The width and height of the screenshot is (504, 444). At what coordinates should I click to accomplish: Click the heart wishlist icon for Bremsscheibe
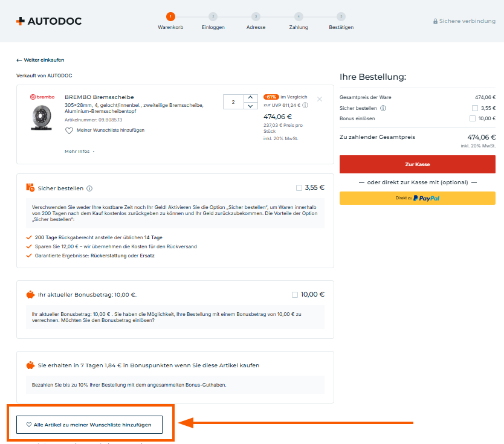pos(69,130)
